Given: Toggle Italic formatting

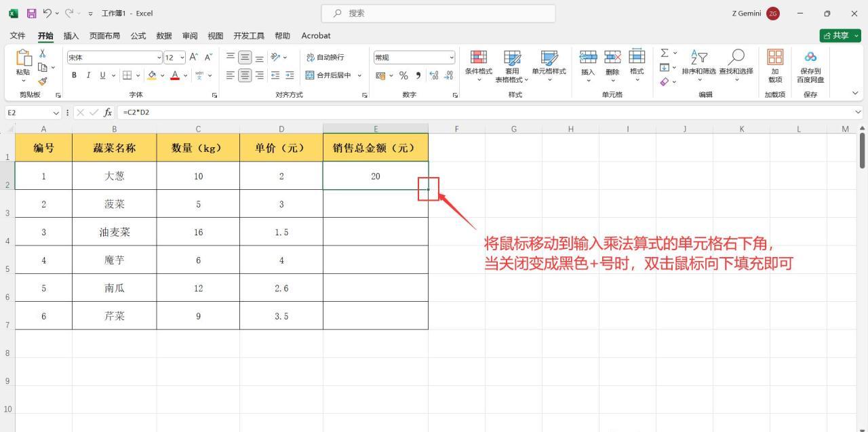Looking at the screenshot, I should tap(88, 75).
